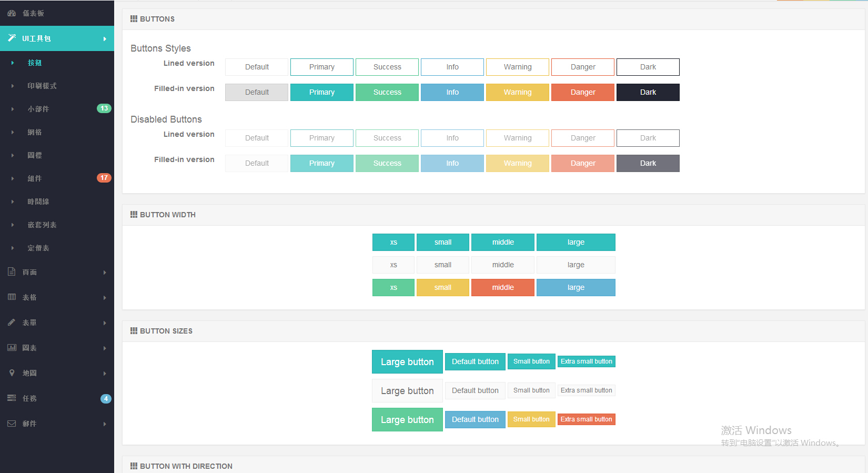The height and width of the screenshot is (473, 868).
Task: Open the 印刷樣式 submenu item
Action: [x=42, y=86]
